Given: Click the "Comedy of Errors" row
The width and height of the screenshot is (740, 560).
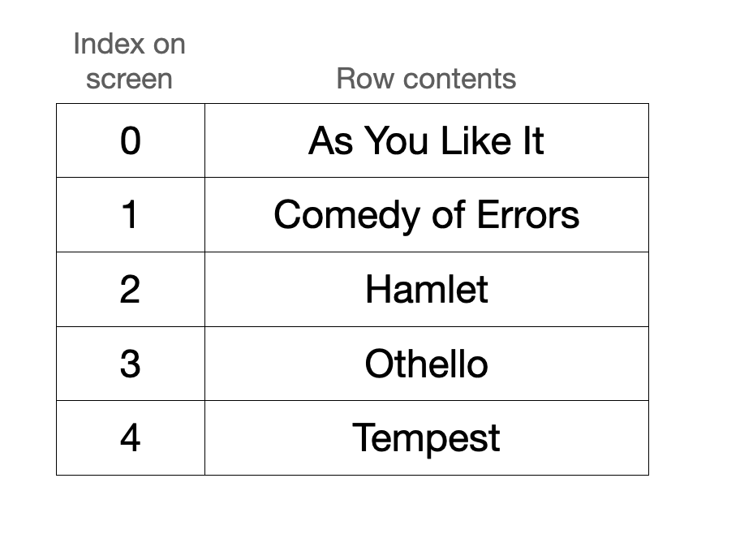Looking at the screenshot, I should coord(426,215).
